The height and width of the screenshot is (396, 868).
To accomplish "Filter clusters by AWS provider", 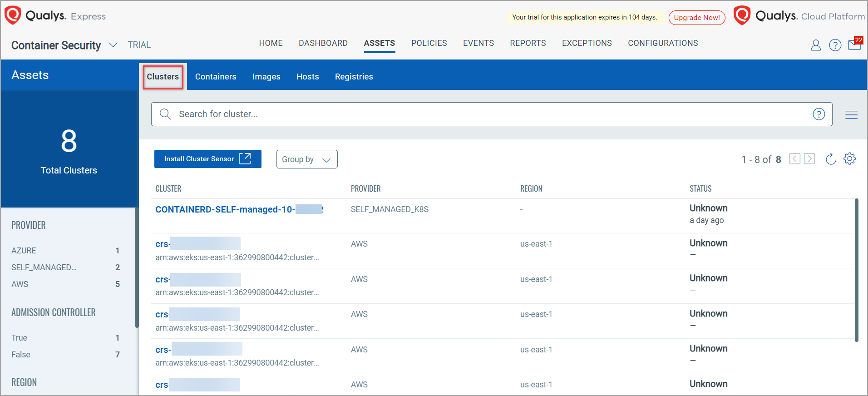I will 20,284.
